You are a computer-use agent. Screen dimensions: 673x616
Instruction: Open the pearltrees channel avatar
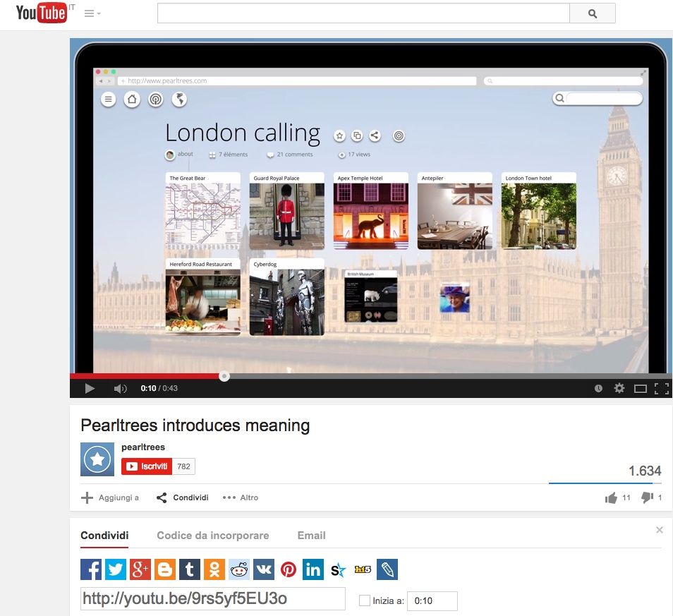97,459
